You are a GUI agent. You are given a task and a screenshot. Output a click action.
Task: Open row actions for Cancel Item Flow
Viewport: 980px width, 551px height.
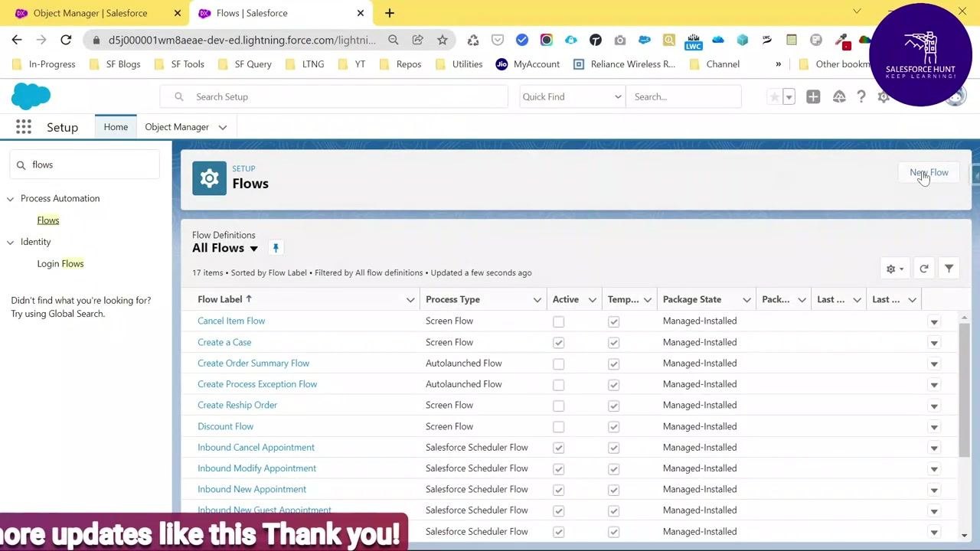934,321
